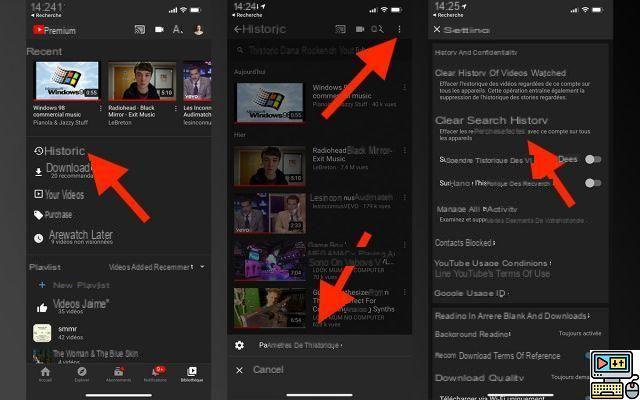Expand the Videos Added Recently sort dropdown
Image resolution: width=640 pixels, height=400 pixels.
[x=157, y=267]
